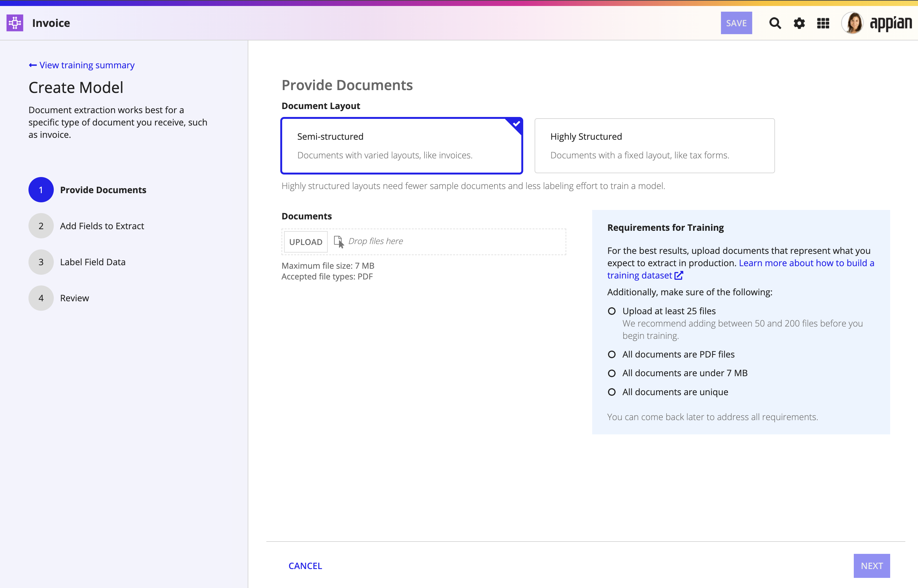
Task: Click the Upload at least 25 files indicator
Action: [x=611, y=311]
